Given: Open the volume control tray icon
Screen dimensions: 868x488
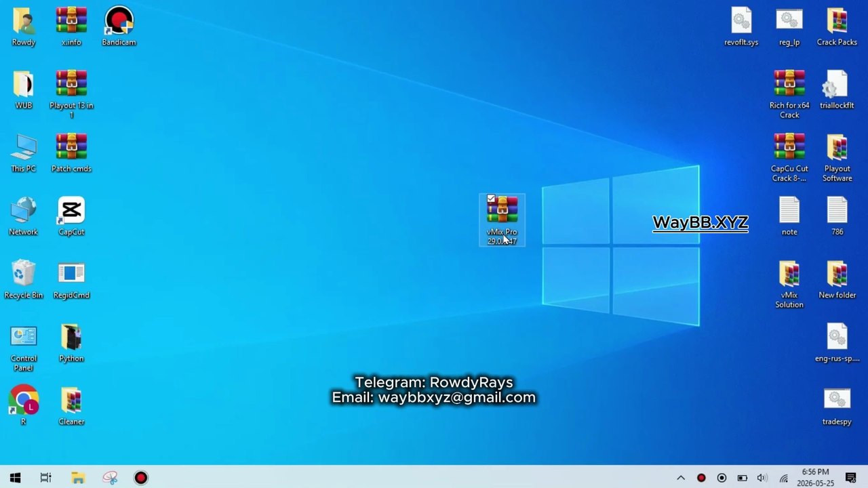Looking at the screenshot, I should pos(762,478).
